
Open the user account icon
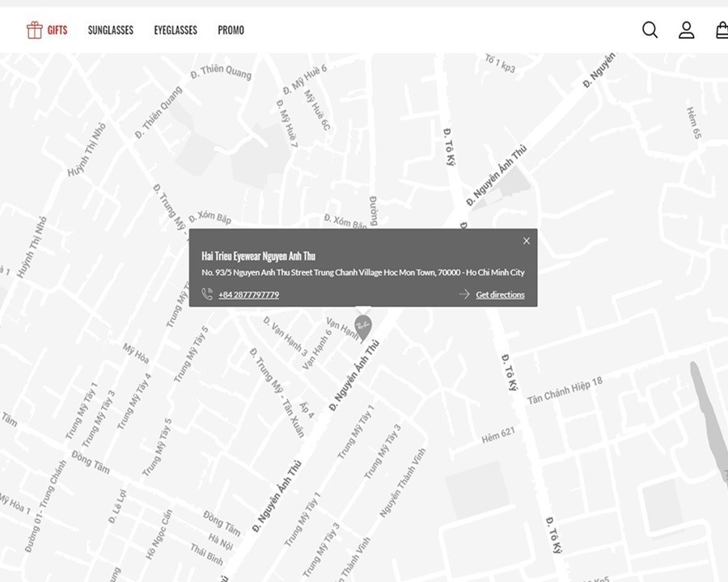point(686,30)
